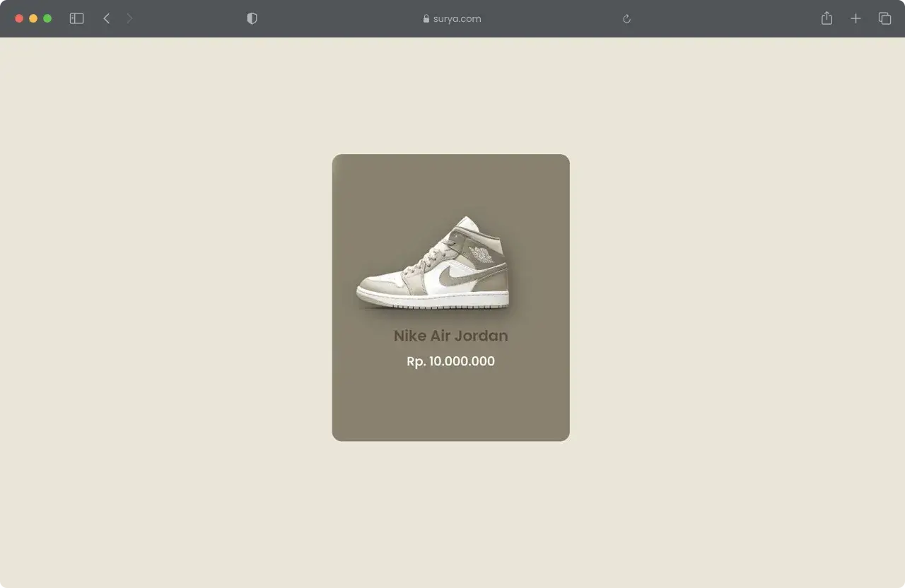
Task: Select the Nike Air Jordan title
Action: point(450,336)
